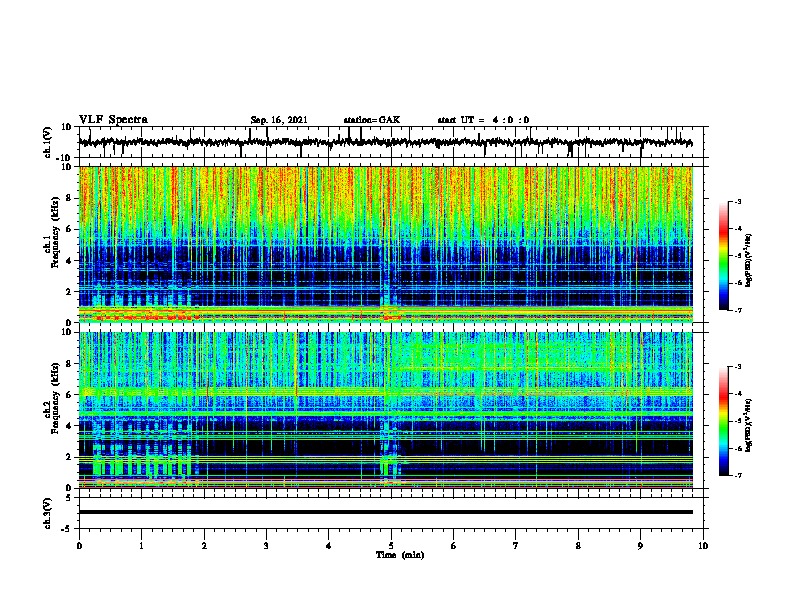Click the 'ch.3(V)' axis label

pos(48,513)
